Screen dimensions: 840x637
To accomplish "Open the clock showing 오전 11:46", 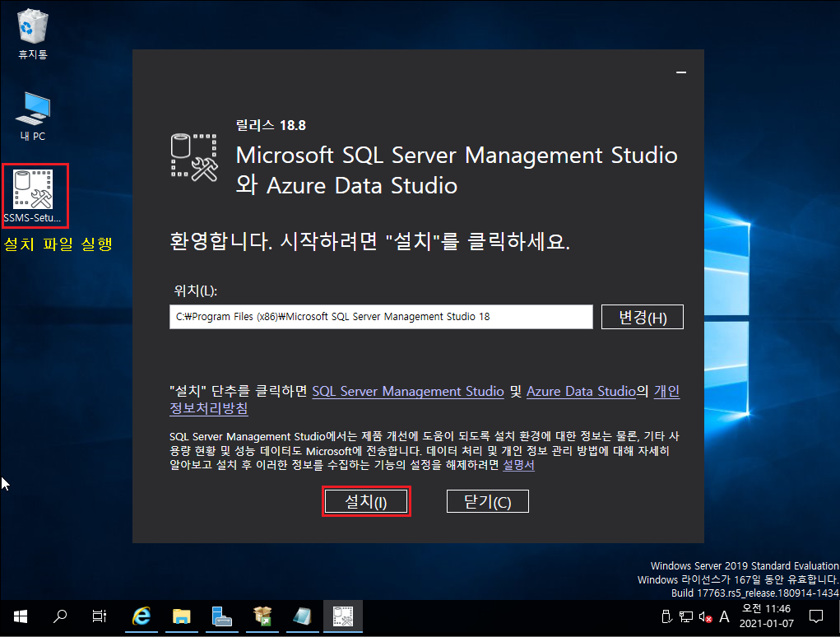I will point(766,616).
